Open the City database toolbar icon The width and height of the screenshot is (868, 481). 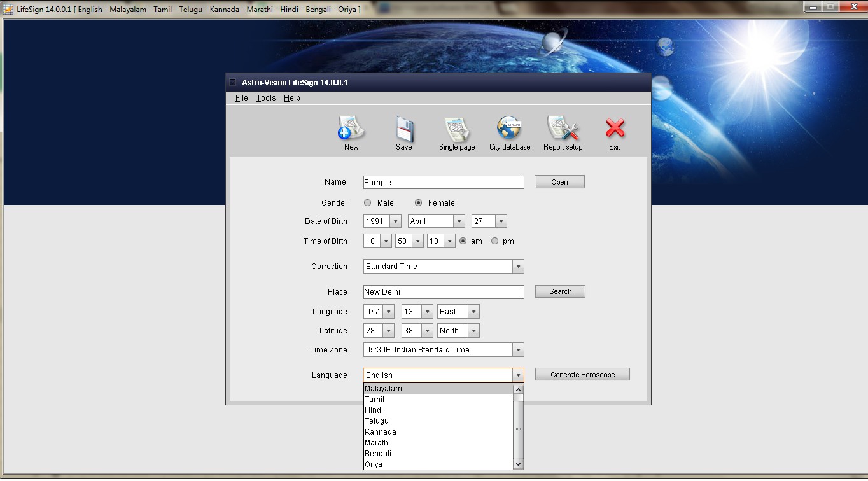(509, 129)
